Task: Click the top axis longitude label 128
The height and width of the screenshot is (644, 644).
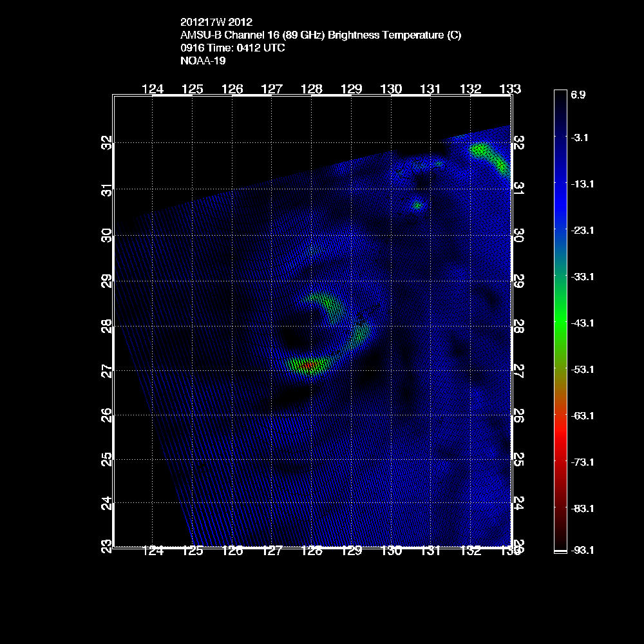Action: (x=312, y=89)
